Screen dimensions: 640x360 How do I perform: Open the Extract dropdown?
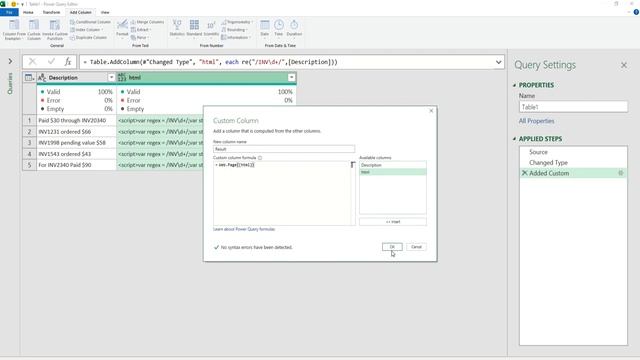[141, 30]
